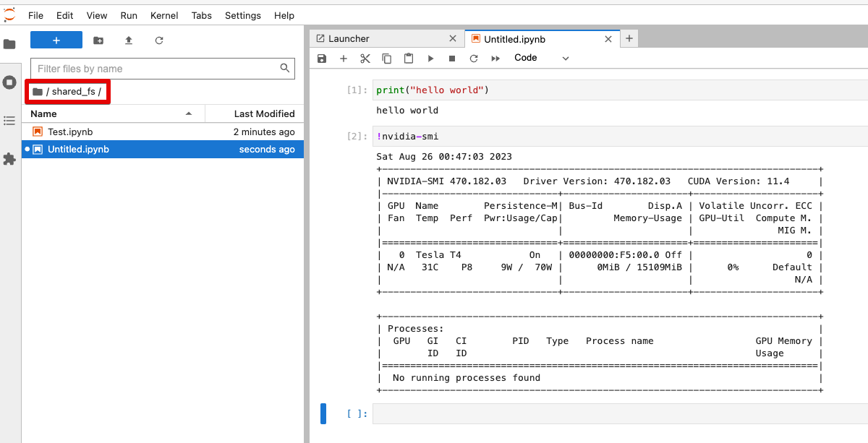Open the Table of Contents panel

coord(9,121)
